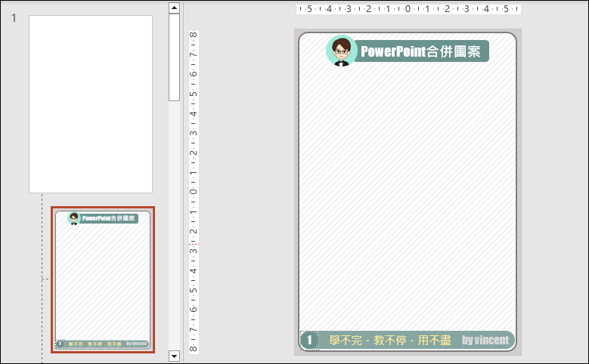Click the thumbnail pane scroll down arrow

[175, 356]
